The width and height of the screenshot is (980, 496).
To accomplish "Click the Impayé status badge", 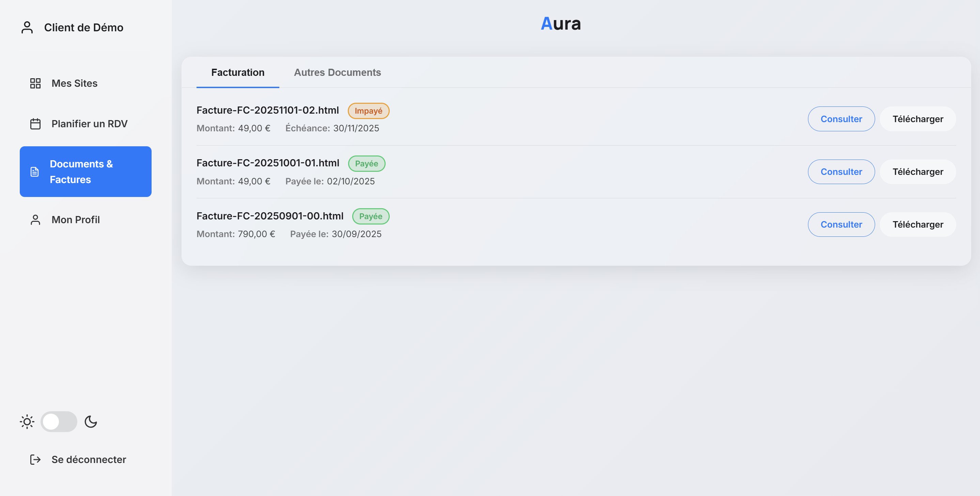I will pos(368,111).
